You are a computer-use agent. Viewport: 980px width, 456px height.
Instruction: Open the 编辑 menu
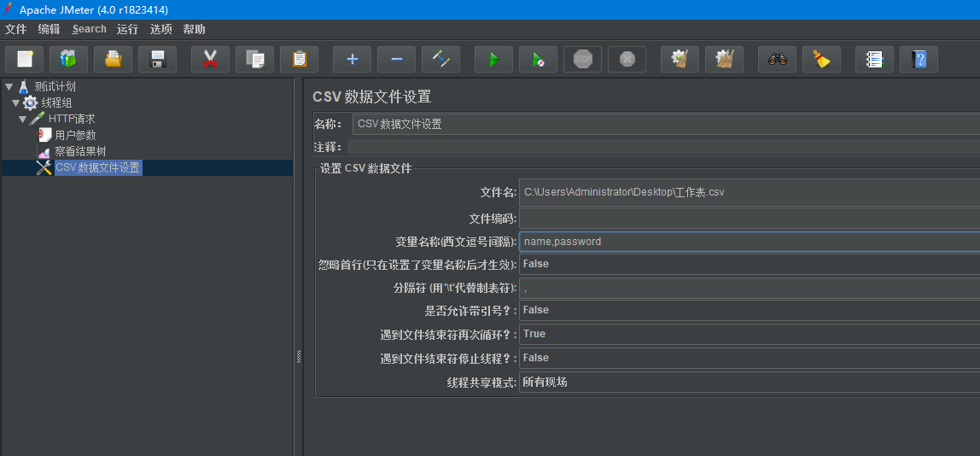click(49, 29)
